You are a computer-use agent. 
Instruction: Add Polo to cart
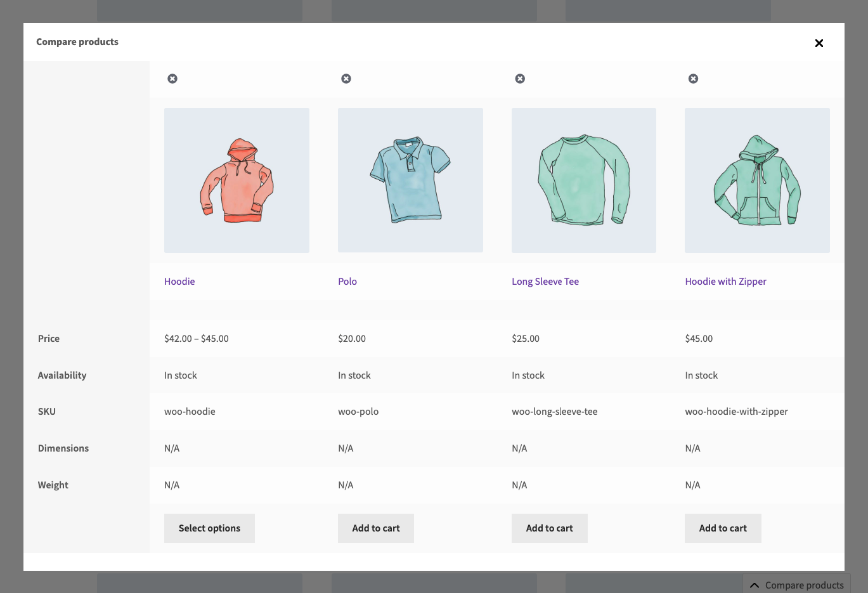[376, 528]
